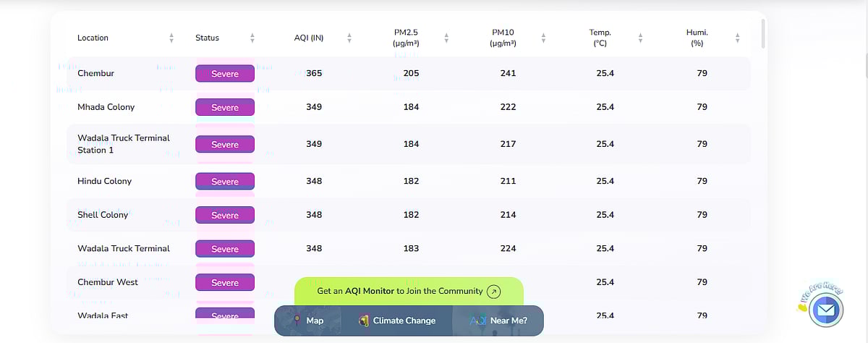Viewport: 868px width, 343px height.
Task: Sort table by Status column arrows
Action: pos(252,38)
